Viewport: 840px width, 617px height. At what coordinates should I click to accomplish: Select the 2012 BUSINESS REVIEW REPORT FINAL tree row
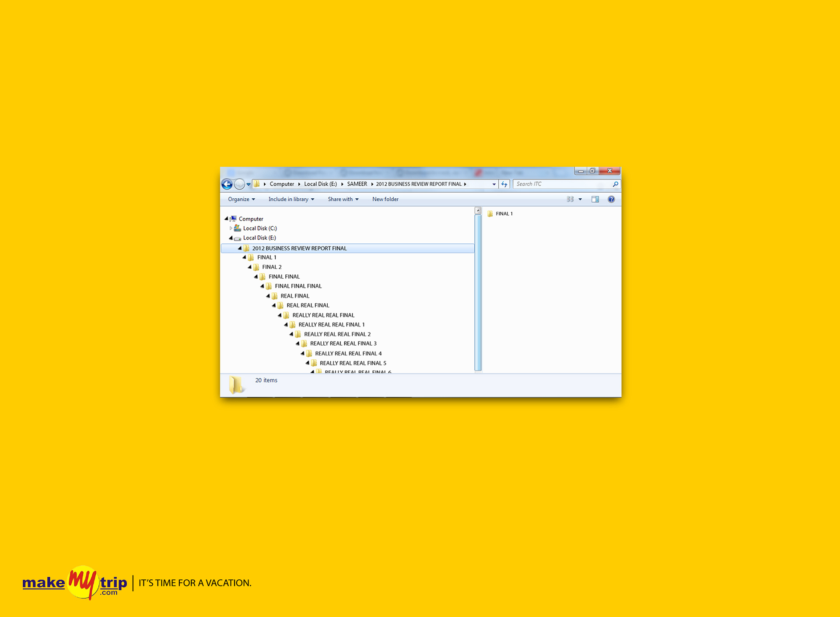[348, 248]
